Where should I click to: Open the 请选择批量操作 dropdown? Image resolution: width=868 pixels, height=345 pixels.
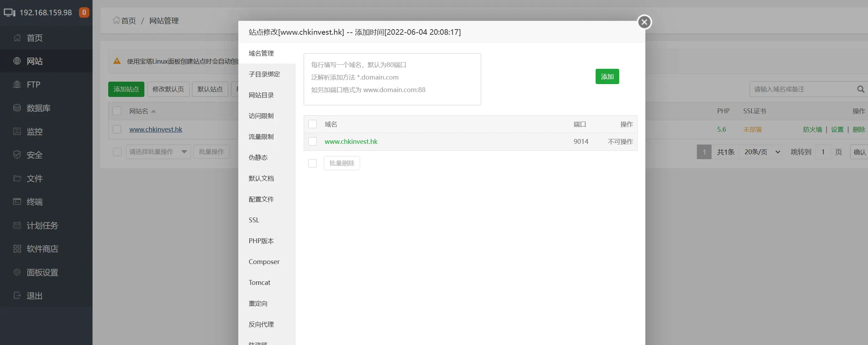158,152
